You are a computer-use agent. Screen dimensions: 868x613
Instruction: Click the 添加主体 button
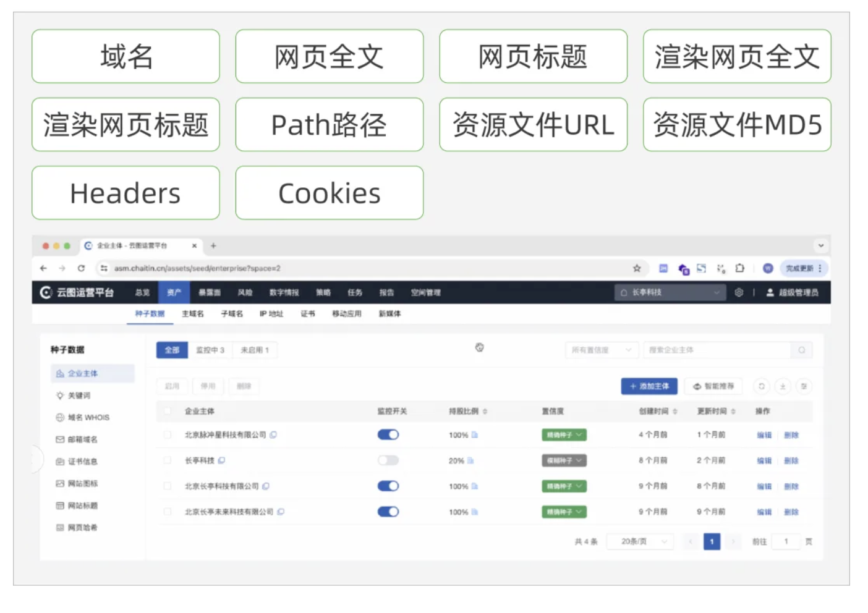649,386
